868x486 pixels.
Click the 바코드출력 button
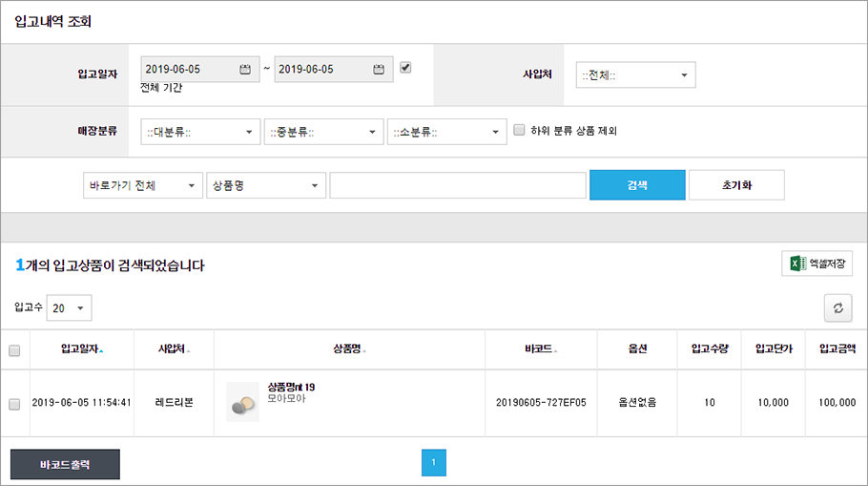pyautogui.click(x=65, y=464)
